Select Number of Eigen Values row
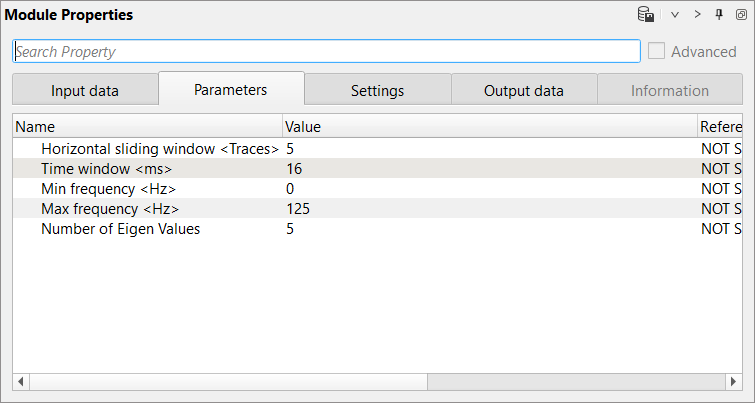This screenshot has width=755, height=403. (x=120, y=229)
